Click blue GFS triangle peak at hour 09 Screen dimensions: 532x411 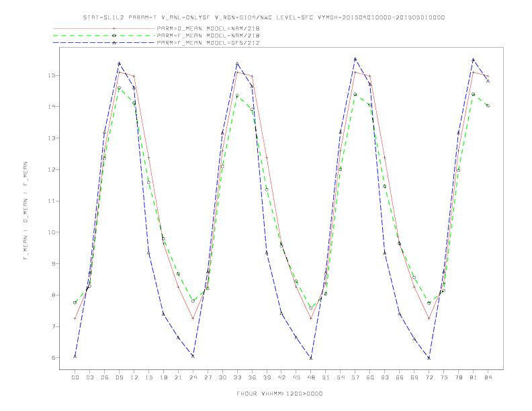coord(119,63)
